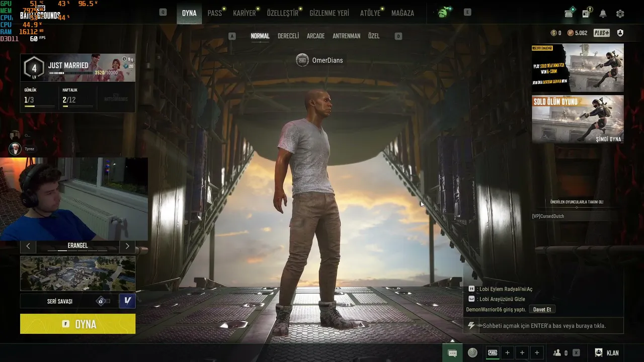
Task: Click the A key mode hint
Action: pos(232,36)
